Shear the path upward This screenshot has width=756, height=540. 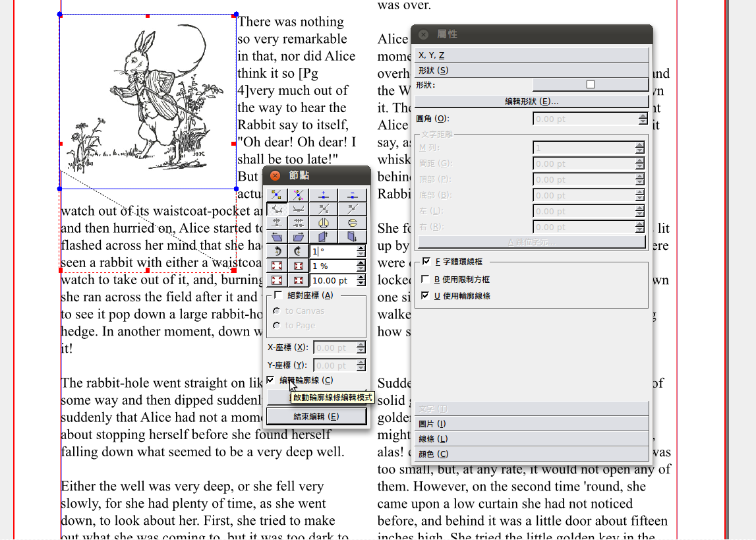(x=324, y=237)
